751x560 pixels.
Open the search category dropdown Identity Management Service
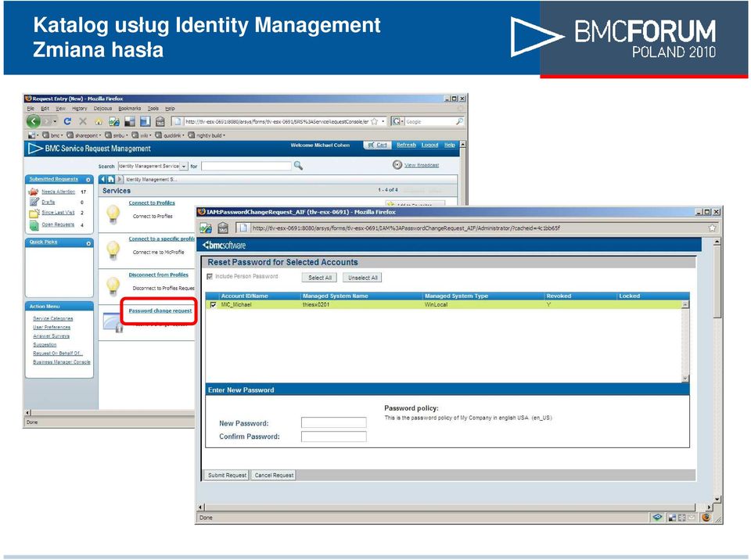(x=184, y=167)
